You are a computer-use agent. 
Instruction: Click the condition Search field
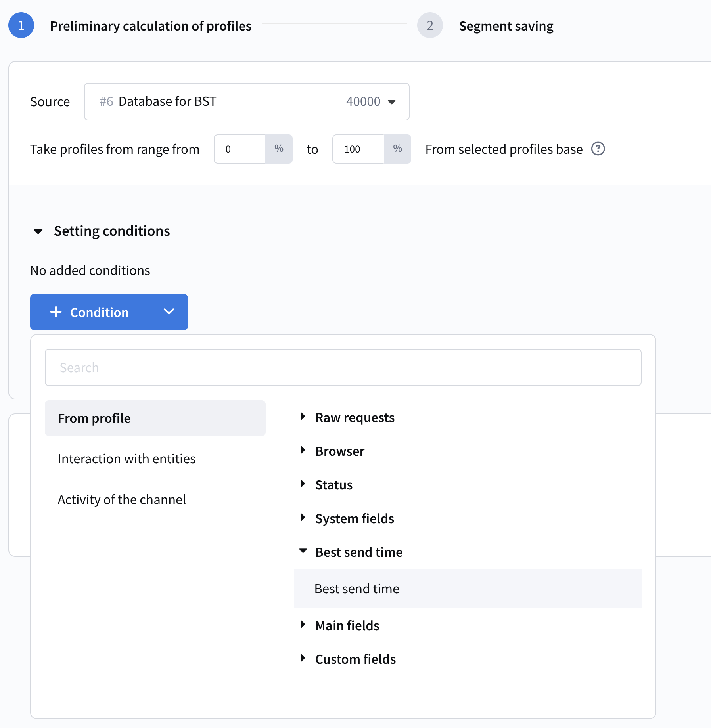click(x=343, y=367)
